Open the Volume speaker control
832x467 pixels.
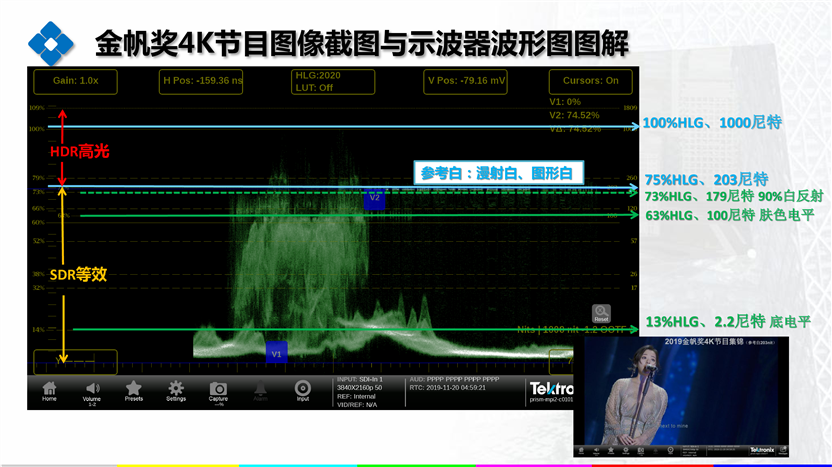pos(92,389)
